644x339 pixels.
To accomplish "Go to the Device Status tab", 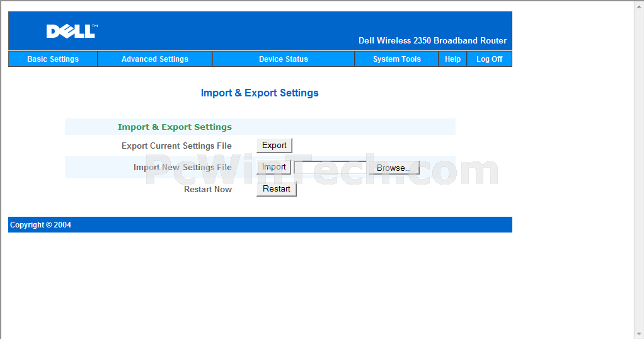I will point(284,59).
